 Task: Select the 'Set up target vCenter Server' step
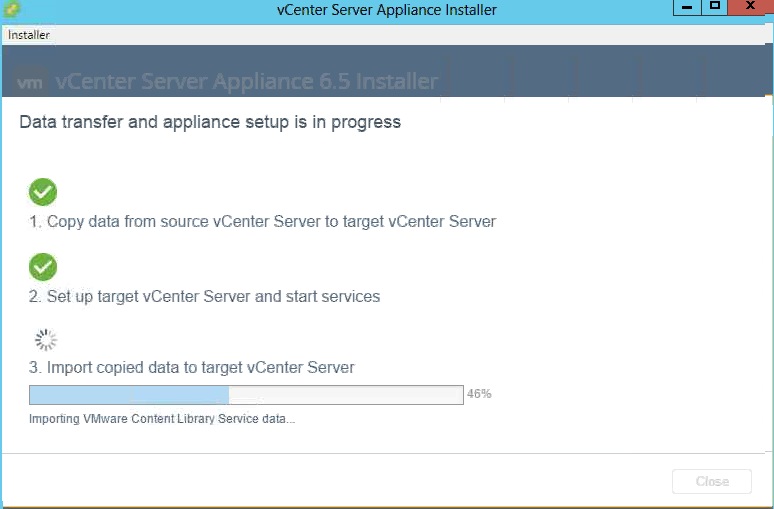(x=204, y=297)
